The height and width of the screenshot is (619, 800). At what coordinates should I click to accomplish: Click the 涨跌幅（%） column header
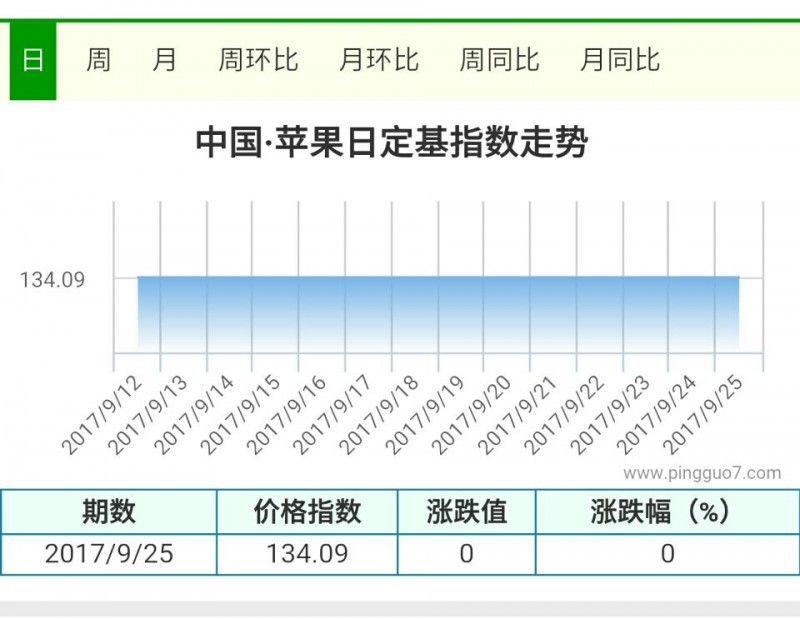668,512
